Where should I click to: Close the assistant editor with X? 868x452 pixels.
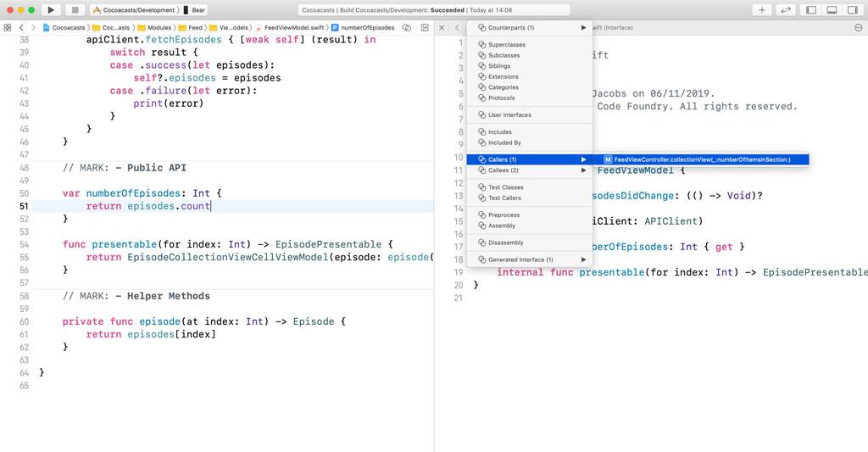441,27
